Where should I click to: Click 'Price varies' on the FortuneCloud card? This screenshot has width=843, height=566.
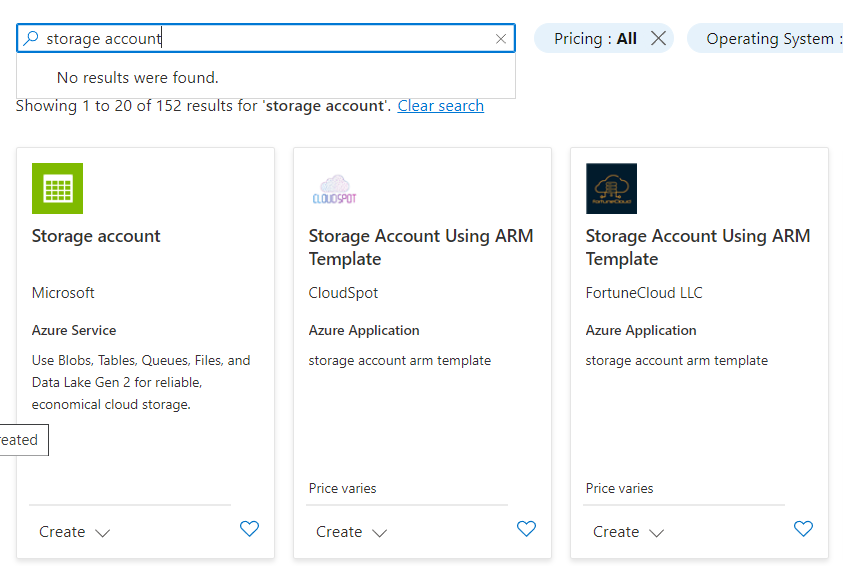tap(619, 488)
